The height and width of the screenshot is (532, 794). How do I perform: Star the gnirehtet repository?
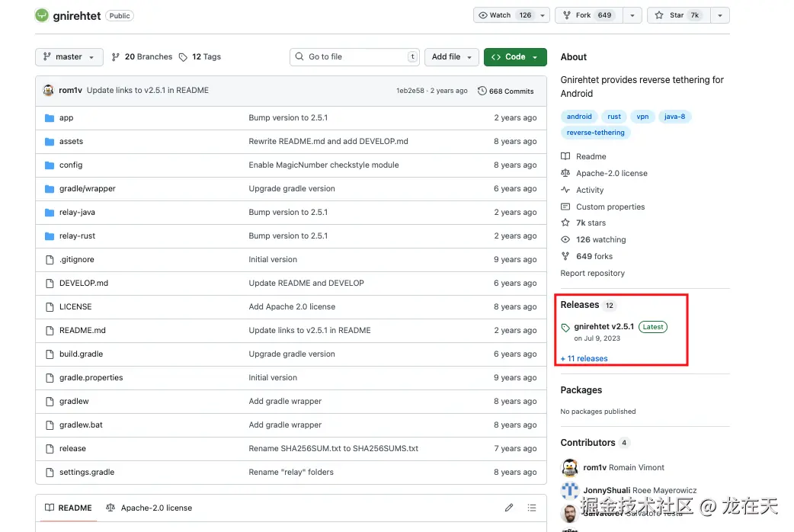679,15
